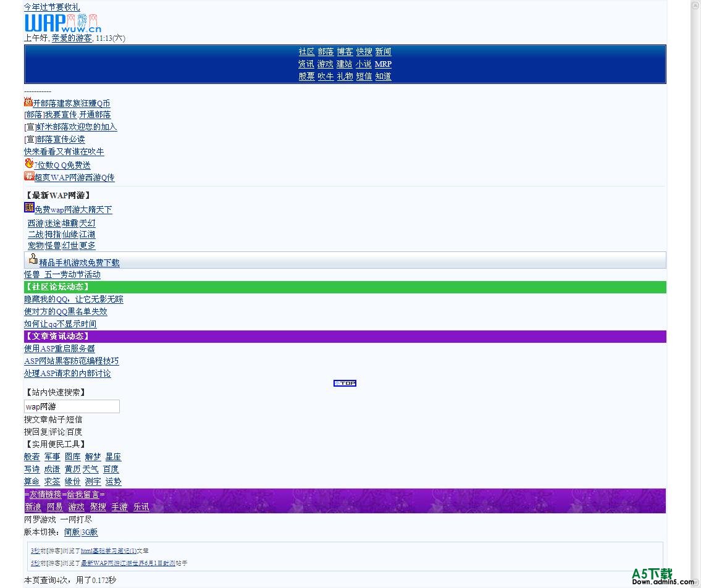This screenshot has height=588, width=701.
Task: Open the 新闻 navigation item
Action: 384,52
